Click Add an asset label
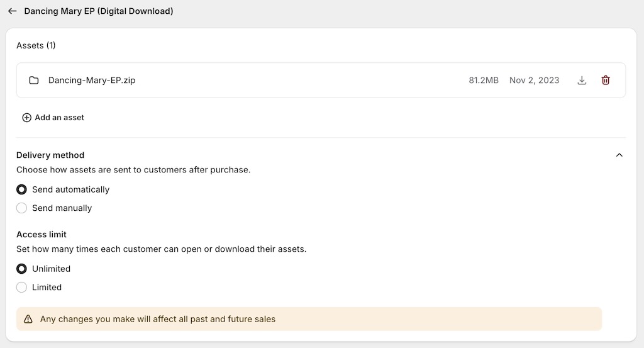Screen dimensions: 644x348 (x=60, y=118)
